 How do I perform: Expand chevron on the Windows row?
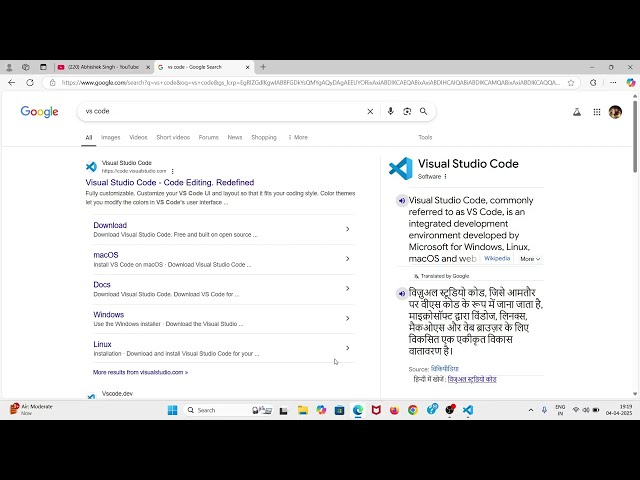347,318
